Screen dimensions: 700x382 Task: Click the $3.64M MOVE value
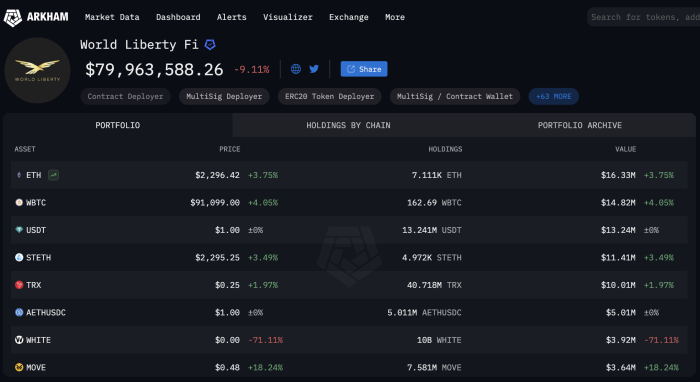pos(621,368)
